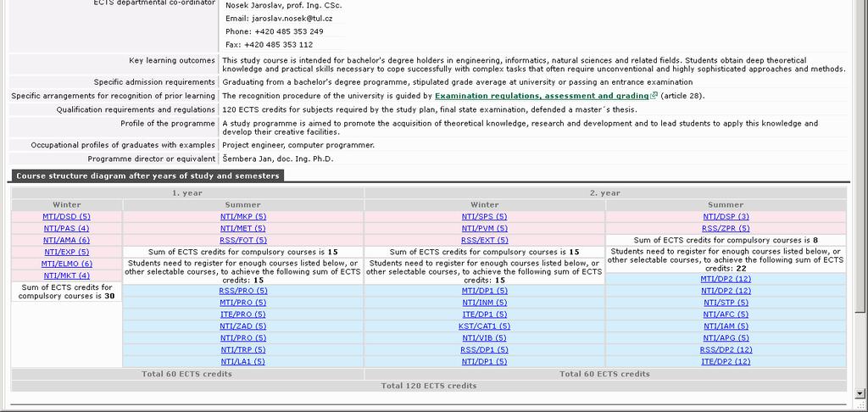This screenshot has height=412, width=868.
Task: Click the 2. year column header
Action: 605,193
